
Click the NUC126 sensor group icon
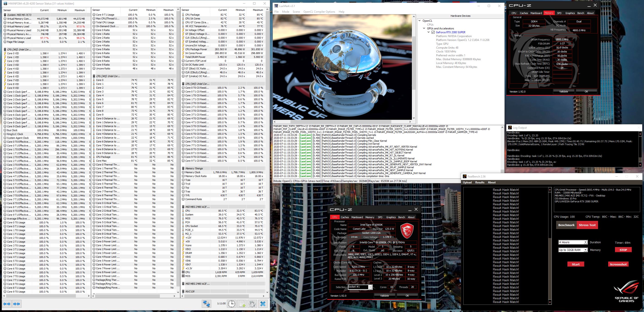pos(183,291)
